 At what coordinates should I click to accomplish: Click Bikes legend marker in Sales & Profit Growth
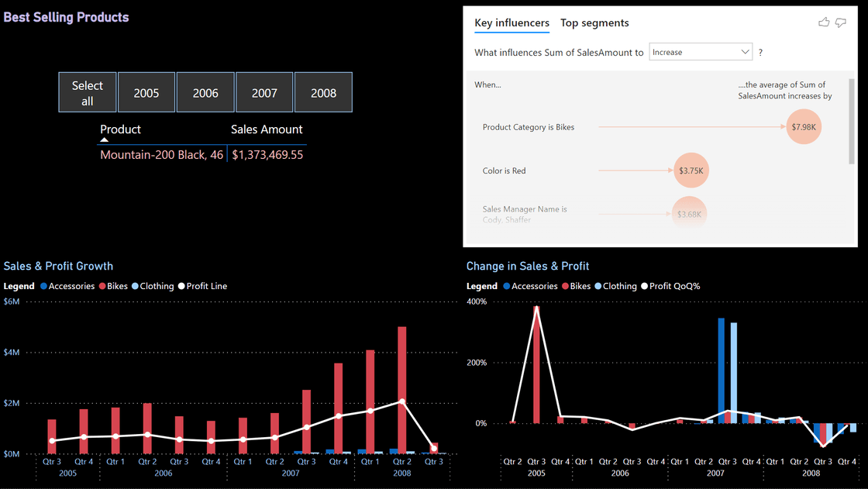point(102,286)
